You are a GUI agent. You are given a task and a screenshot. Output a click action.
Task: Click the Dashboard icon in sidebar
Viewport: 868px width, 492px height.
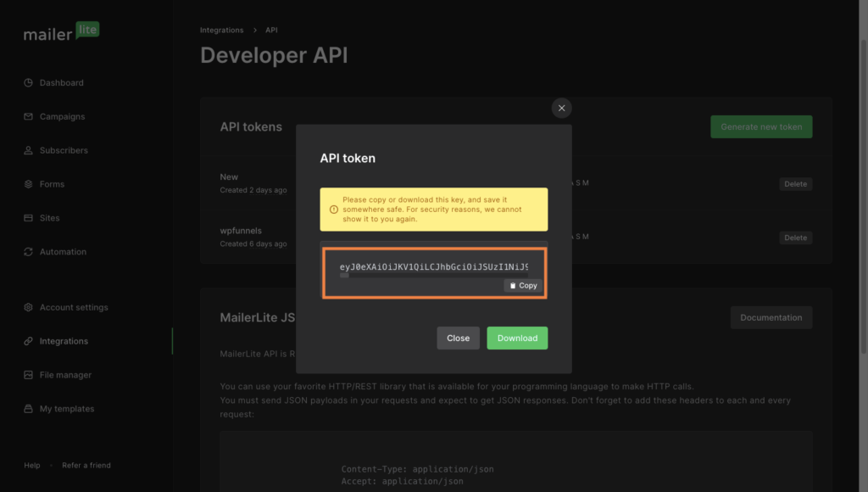click(29, 83)
